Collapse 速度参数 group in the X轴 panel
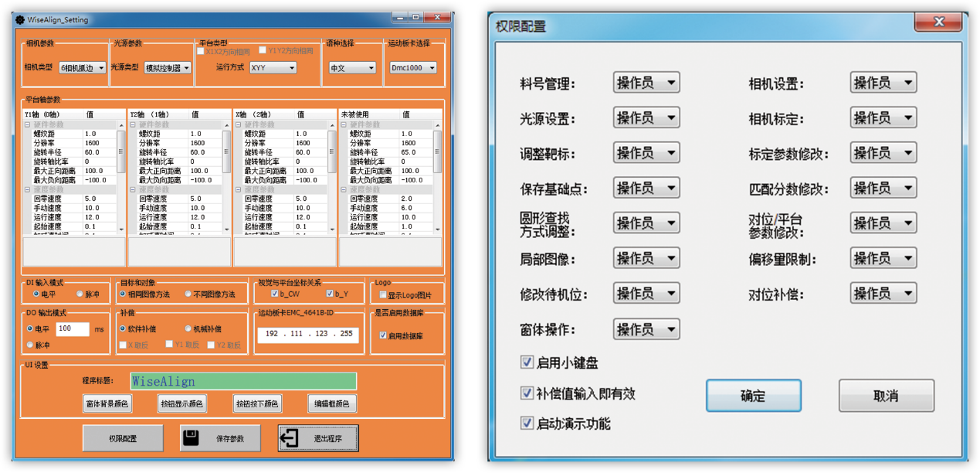Viewport: 980px width, 473px height. coord(239,189)
